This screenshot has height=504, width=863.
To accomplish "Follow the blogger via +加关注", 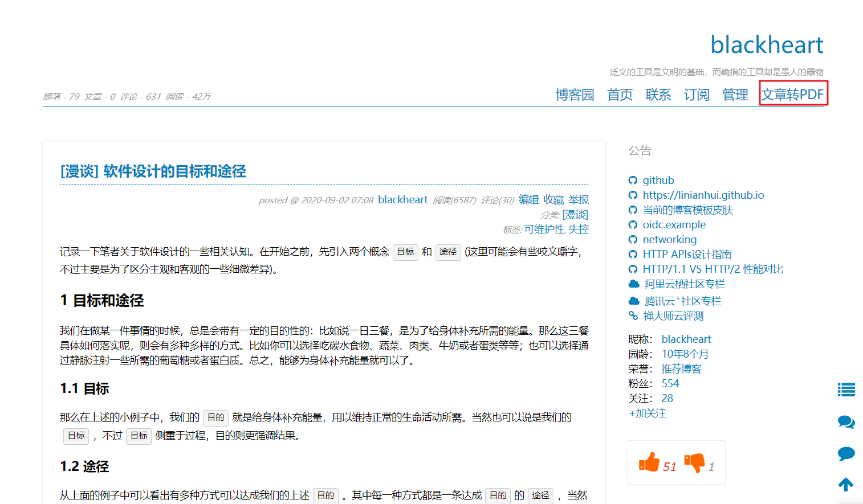I will pyautogui.click(x=646, y=413).
